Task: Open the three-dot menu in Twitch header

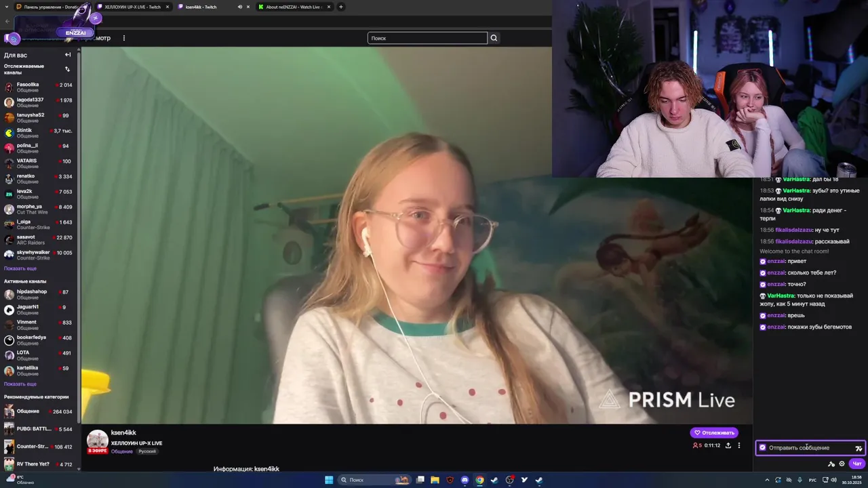Action: coord(123,38)
